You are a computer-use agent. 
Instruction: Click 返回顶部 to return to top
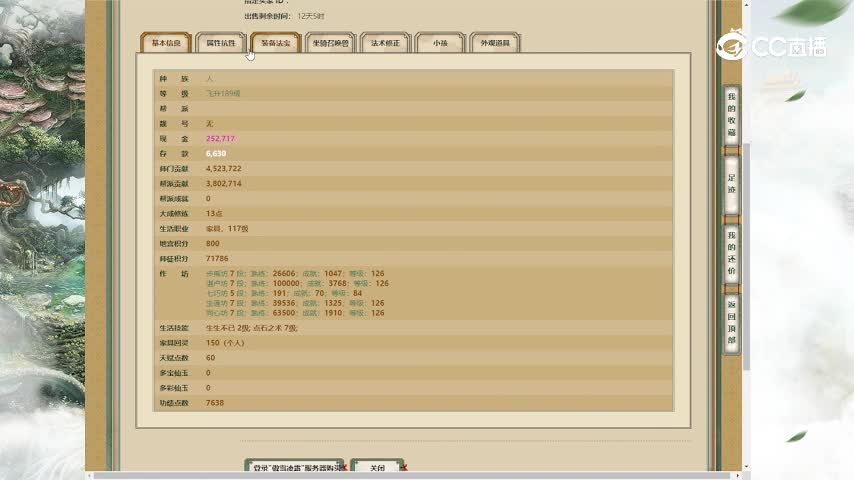tap(732, 324)
